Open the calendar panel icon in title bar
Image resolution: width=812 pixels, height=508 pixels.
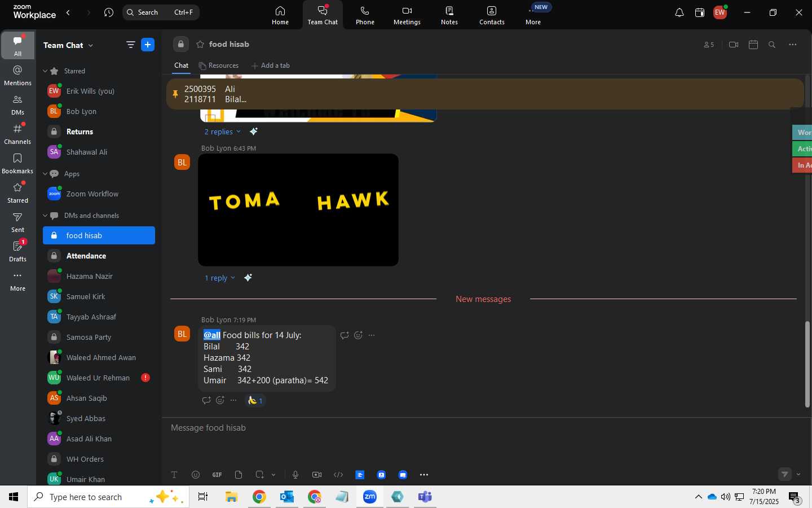(x=700, y=12)
